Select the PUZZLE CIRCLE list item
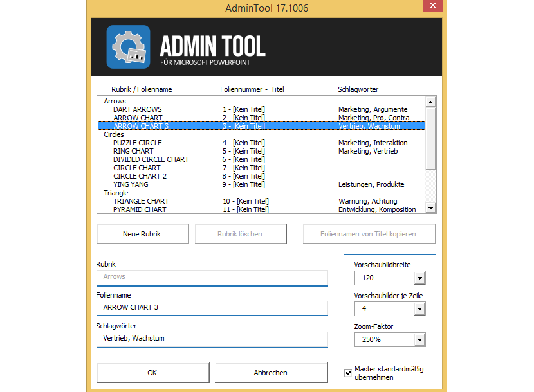 tap(138, 143)
